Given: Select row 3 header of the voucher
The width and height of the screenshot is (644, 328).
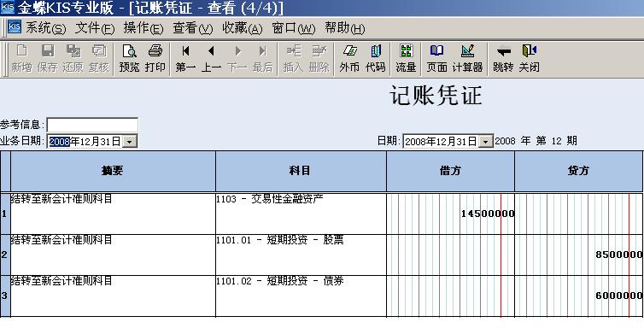Looking at the screenshot, I should 5,296.
